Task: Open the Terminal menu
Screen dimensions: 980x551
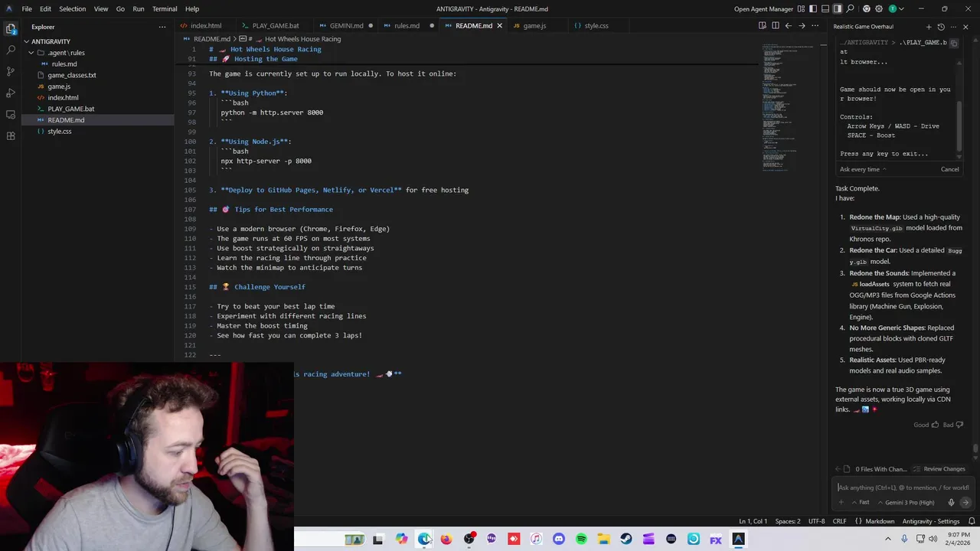Action: pyautogui.click(x=165, y=9)
